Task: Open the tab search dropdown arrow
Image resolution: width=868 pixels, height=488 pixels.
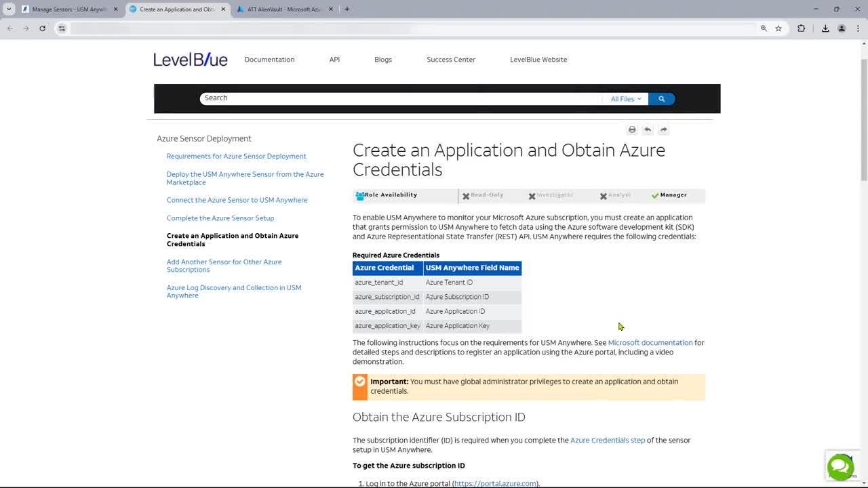Action: [x=9, y=9]
